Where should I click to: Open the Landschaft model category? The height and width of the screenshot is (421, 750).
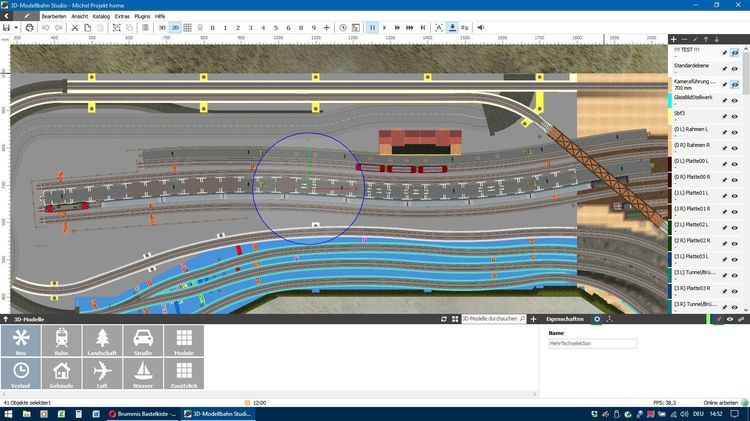pyautogui.click(x=102, y=341)
